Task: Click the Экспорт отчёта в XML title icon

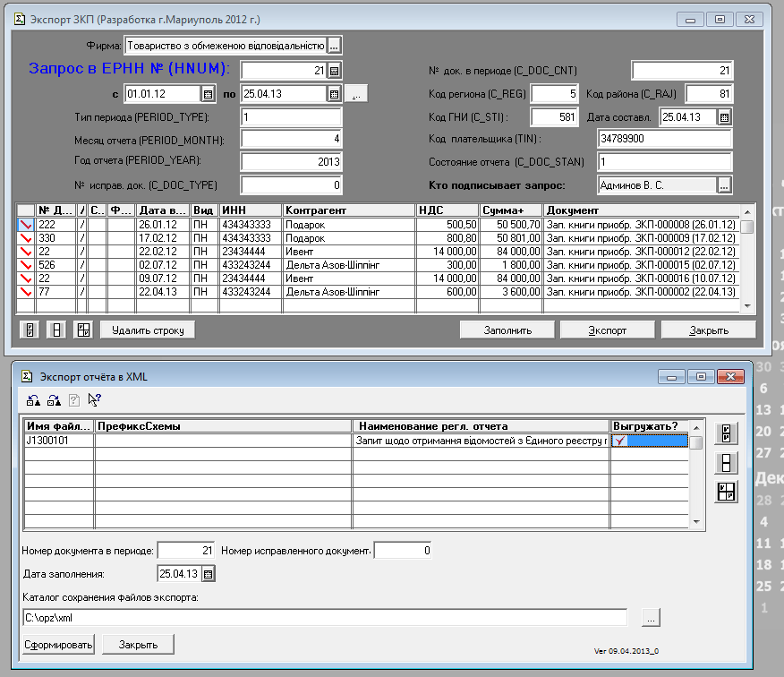Action: 27,377
